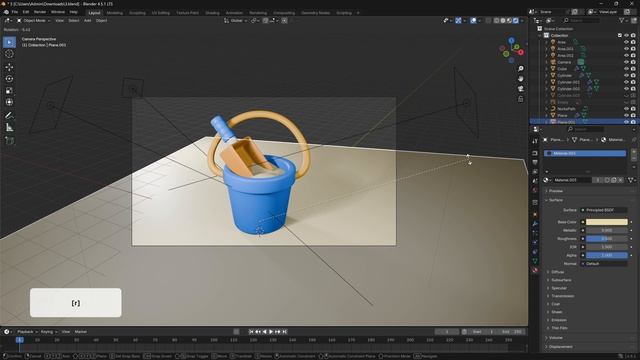Click the viewport navigation axis gizmo
Viewport: 640px width, 360px height.
[511, 50]
